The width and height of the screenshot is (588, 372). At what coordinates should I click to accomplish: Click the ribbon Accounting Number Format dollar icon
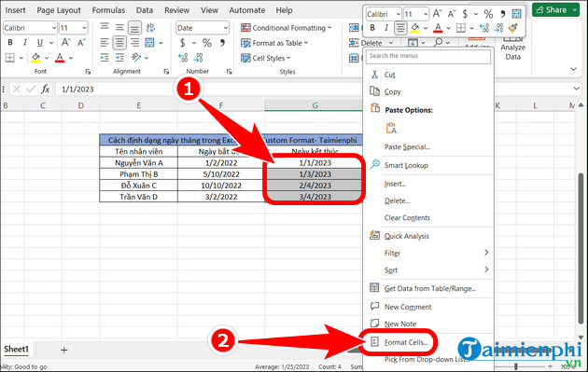tap(183, 43)
